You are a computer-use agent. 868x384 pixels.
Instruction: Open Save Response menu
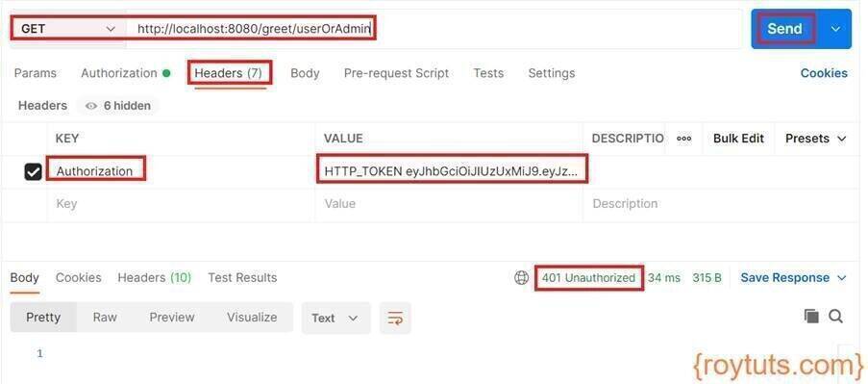[x=794, y=277]
